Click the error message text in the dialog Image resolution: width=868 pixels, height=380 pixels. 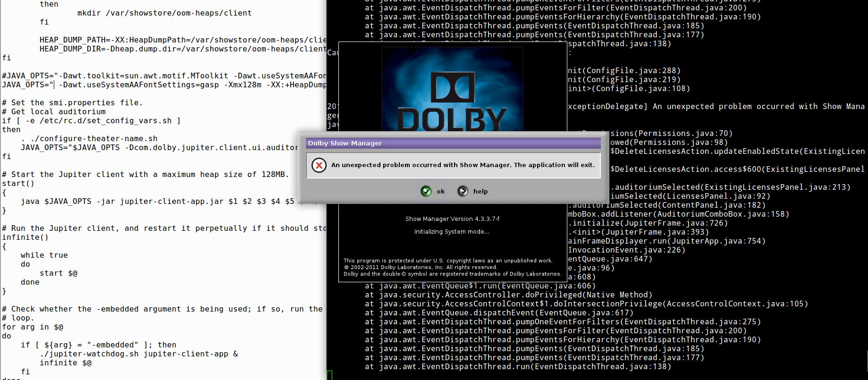463,165
